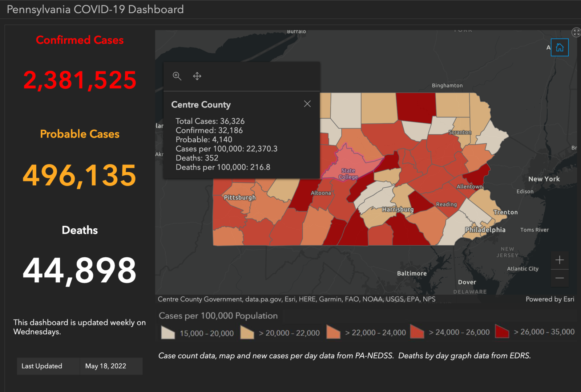Click the Cases per 100,000 Population legend title
The image size is (581, 392).
(218, 316)
